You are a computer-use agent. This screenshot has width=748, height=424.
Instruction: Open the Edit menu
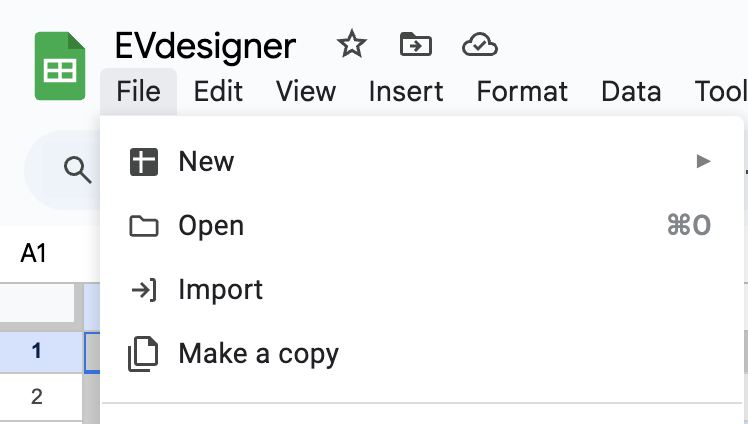click(x=218, y=91)
